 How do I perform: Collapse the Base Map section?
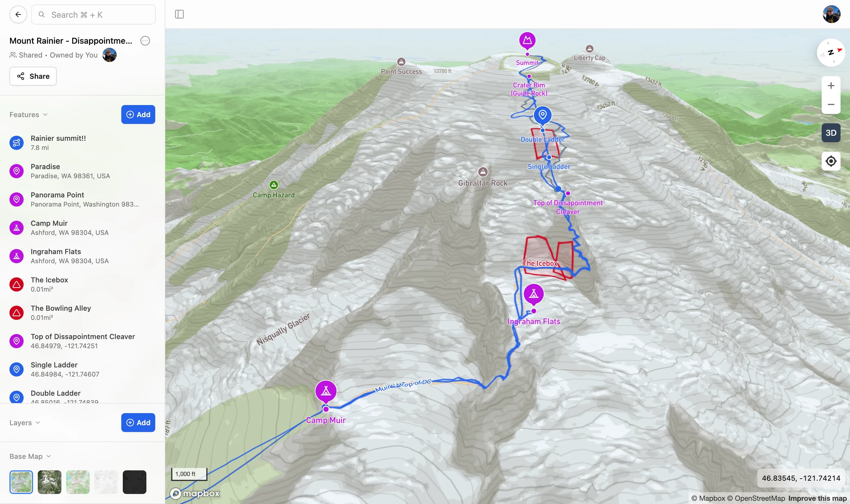coord(30,456)
